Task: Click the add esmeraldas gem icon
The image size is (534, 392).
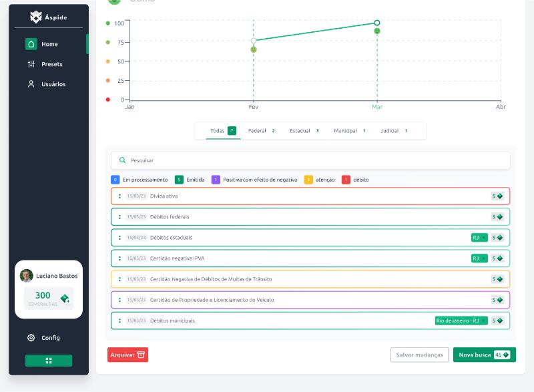Action: click(65, 299)
